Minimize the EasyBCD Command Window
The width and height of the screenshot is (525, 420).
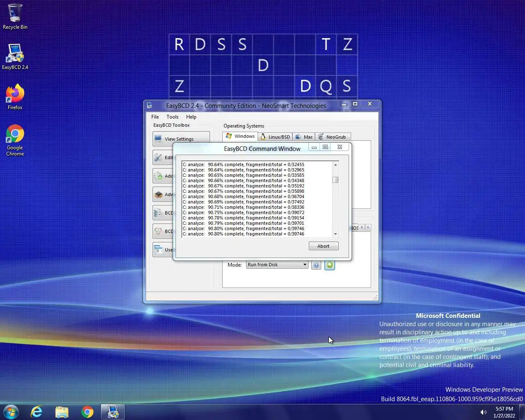point(314,147)
